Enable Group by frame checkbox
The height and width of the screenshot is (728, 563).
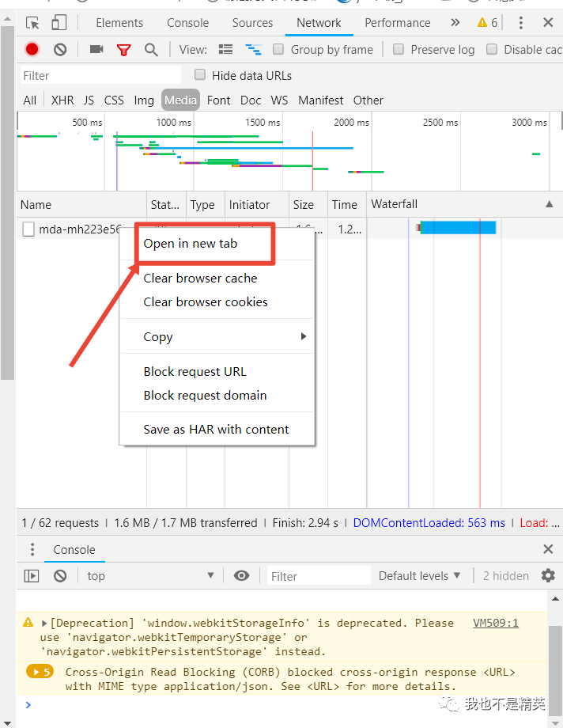(x=278, y=49)
